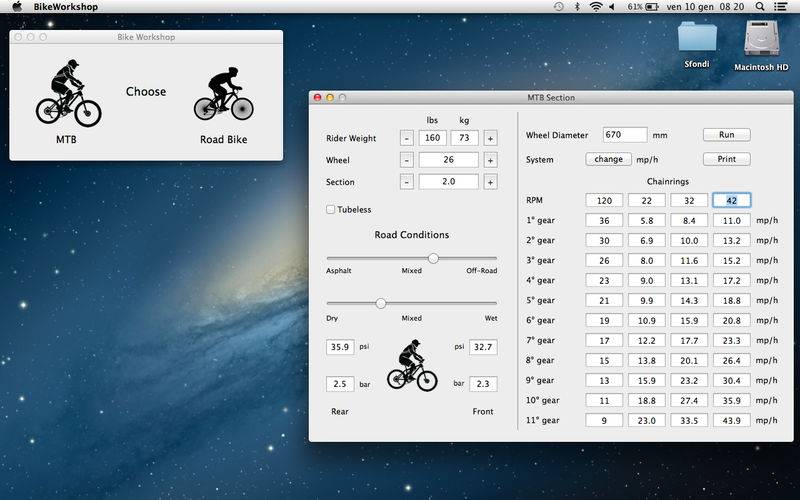Viewport: 800px width, 500px height.
Task: Click the 1° gear cog field showing 36
Action: [604, 220]
